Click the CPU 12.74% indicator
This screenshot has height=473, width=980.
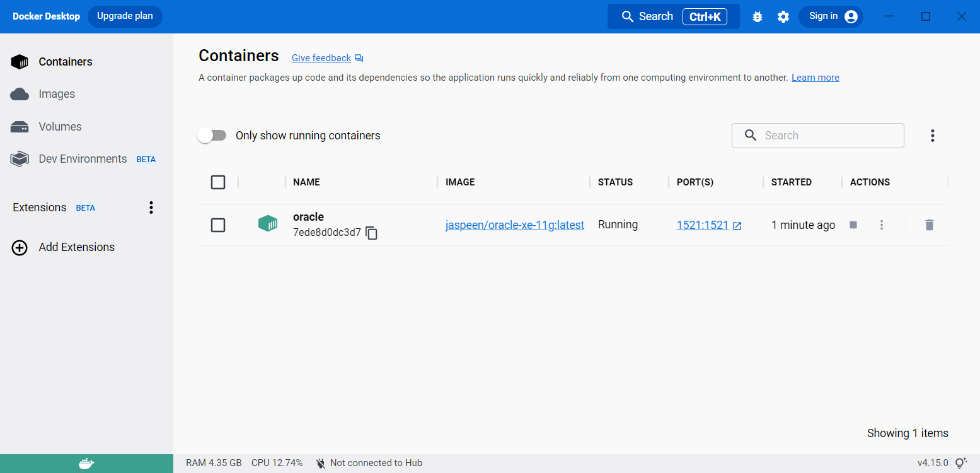[277, 463]
